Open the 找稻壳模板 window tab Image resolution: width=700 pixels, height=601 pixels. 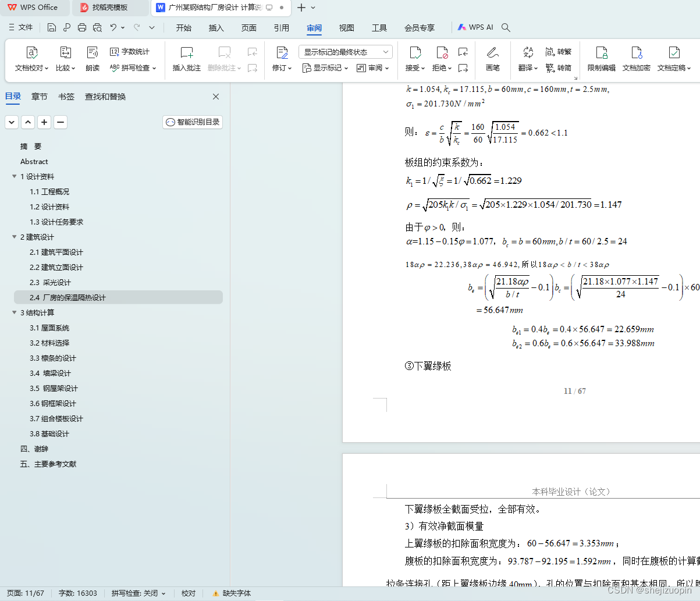coord(111,8)
